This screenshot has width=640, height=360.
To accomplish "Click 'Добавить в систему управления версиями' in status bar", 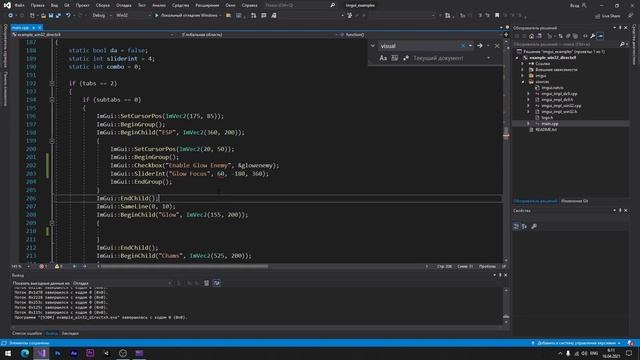I will pyautogui.click(x=576, y=343).
